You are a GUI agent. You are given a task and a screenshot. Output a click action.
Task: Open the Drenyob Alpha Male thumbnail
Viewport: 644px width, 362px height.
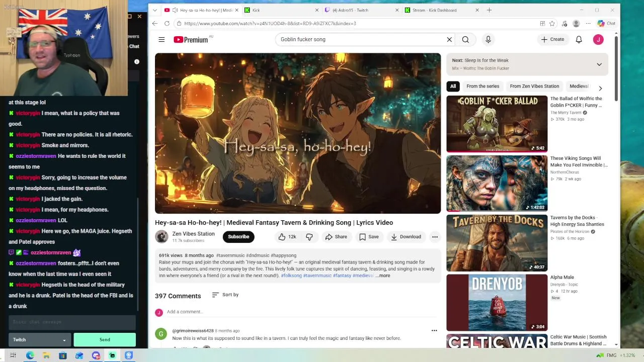(497, 302)
